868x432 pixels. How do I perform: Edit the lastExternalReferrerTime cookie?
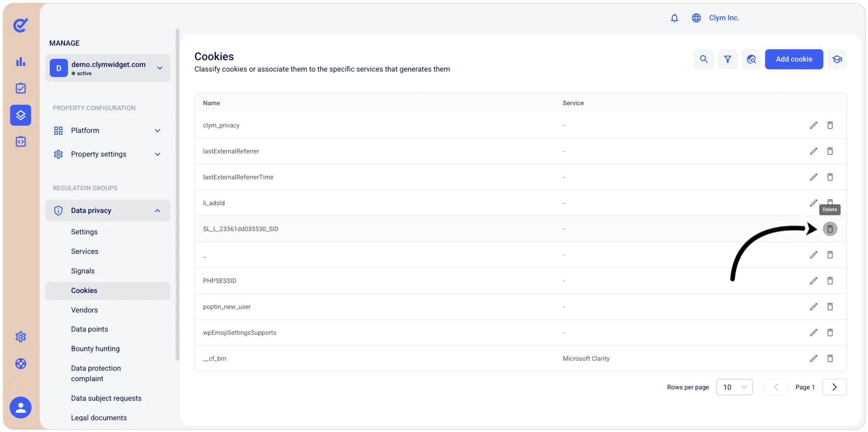point(813,177)
